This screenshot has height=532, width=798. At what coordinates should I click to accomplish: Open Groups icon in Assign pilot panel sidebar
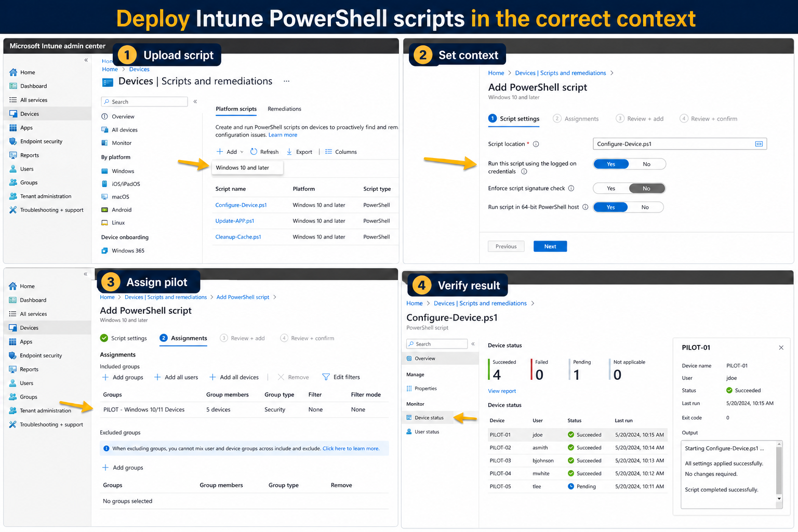click(13, 397)
